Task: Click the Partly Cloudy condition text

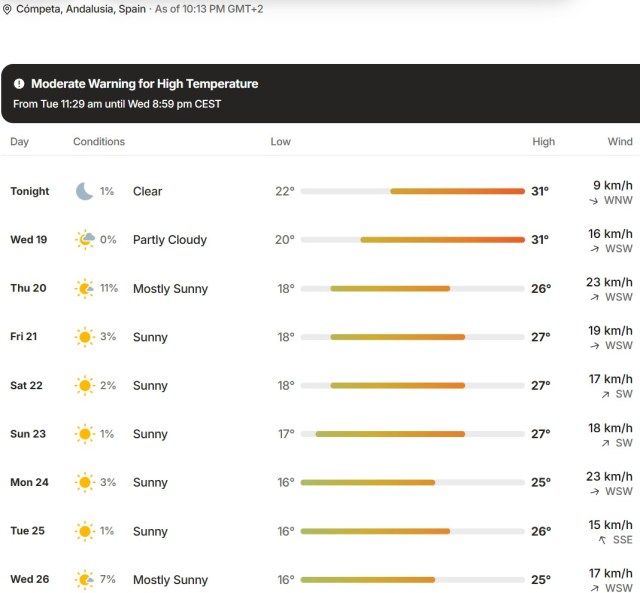Action: click(170, 240)
